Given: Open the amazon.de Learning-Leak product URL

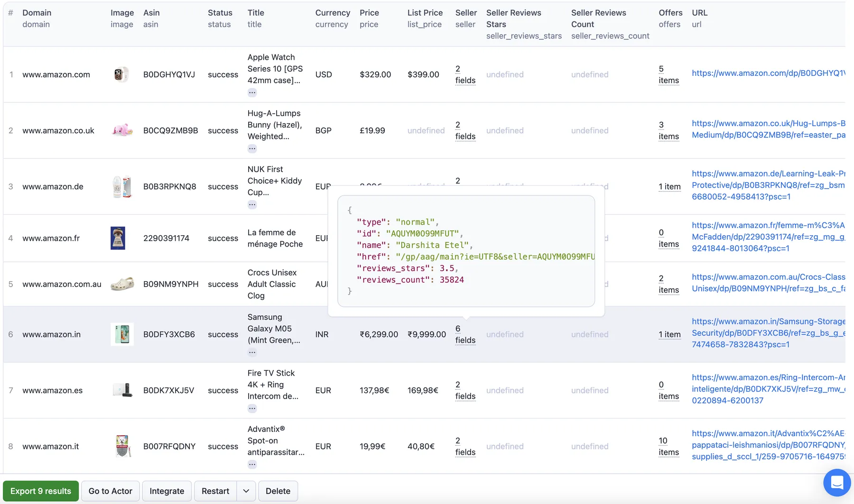Looking at the screenshot, I should tap(768, 185).
